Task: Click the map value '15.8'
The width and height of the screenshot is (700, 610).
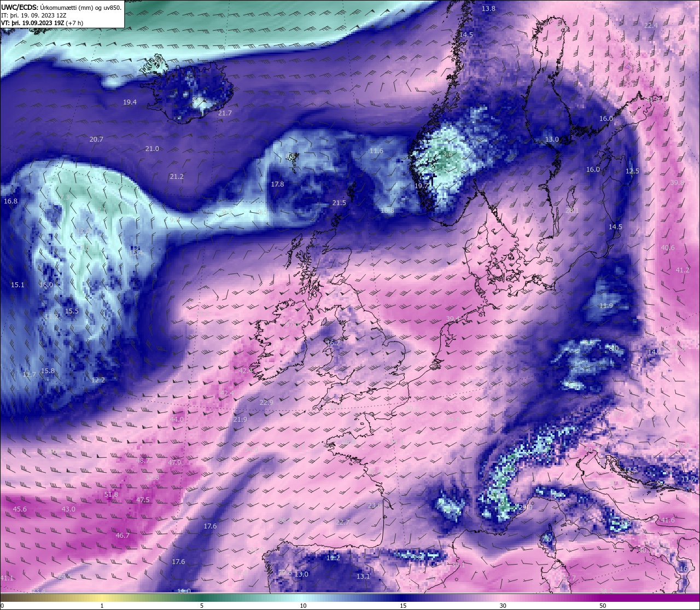Action: (x=48, y=371)
